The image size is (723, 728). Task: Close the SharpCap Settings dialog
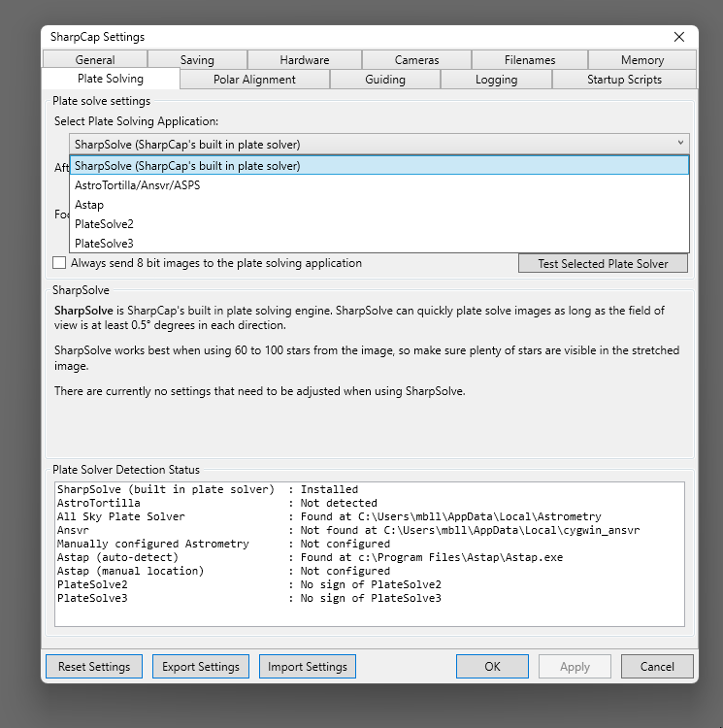tap(679, 37)
